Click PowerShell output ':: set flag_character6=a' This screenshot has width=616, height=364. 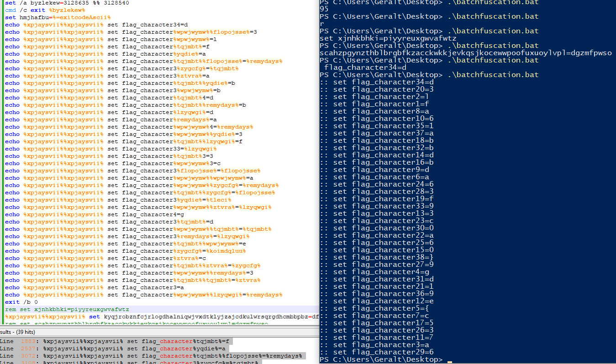click(x=375, y=177)
